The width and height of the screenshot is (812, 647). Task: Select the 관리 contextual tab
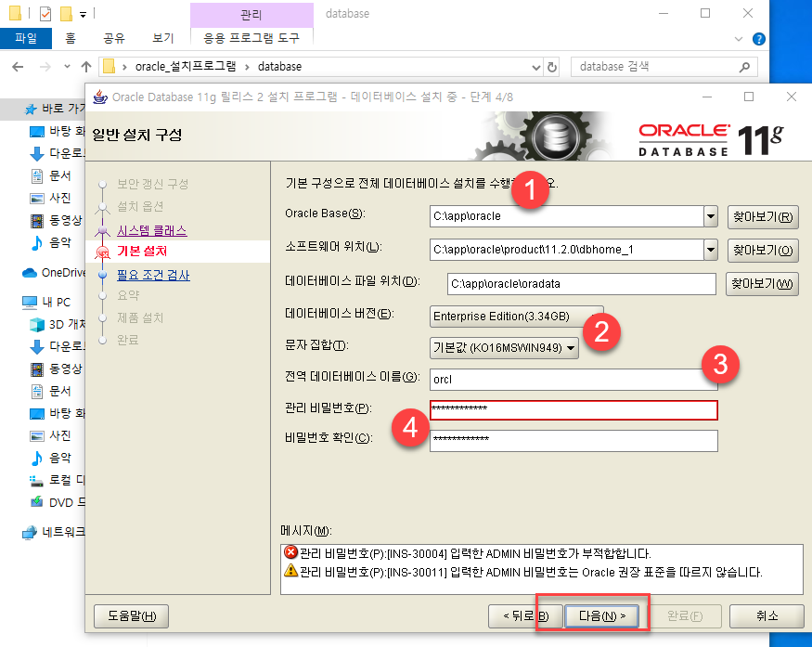251,15
